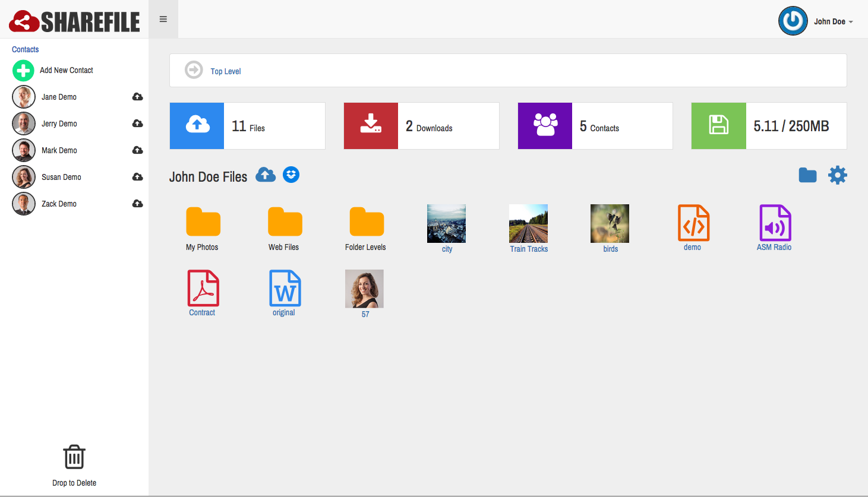Click the blue new folder icon
Image resolution: width=868 pixels, height=497 pixels.
pos(807,175)
